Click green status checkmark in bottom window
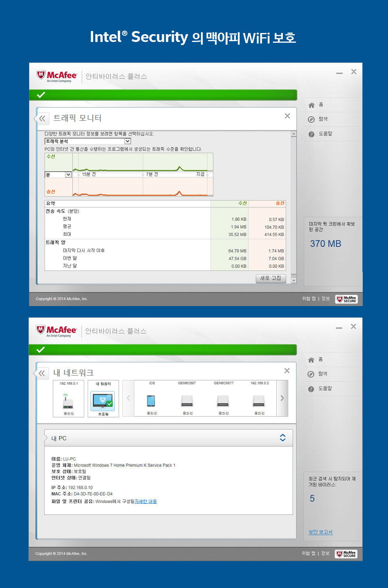Screen dimensions: 388x588 point(40,350)
